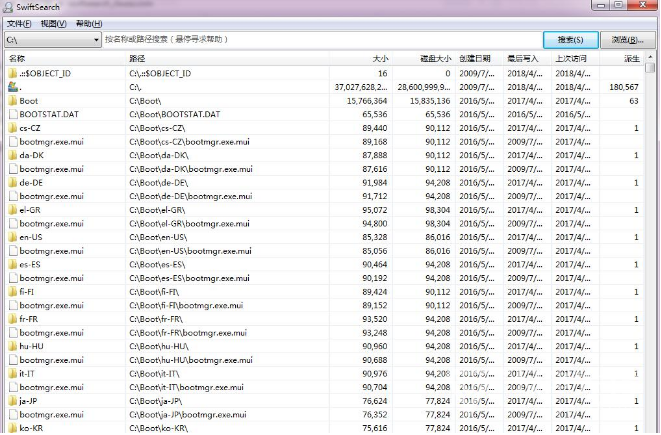This screenshot has height=435, width=661.
Task: Click the vertical scrollbar up arrow
Action: click(x=650, y=57)
